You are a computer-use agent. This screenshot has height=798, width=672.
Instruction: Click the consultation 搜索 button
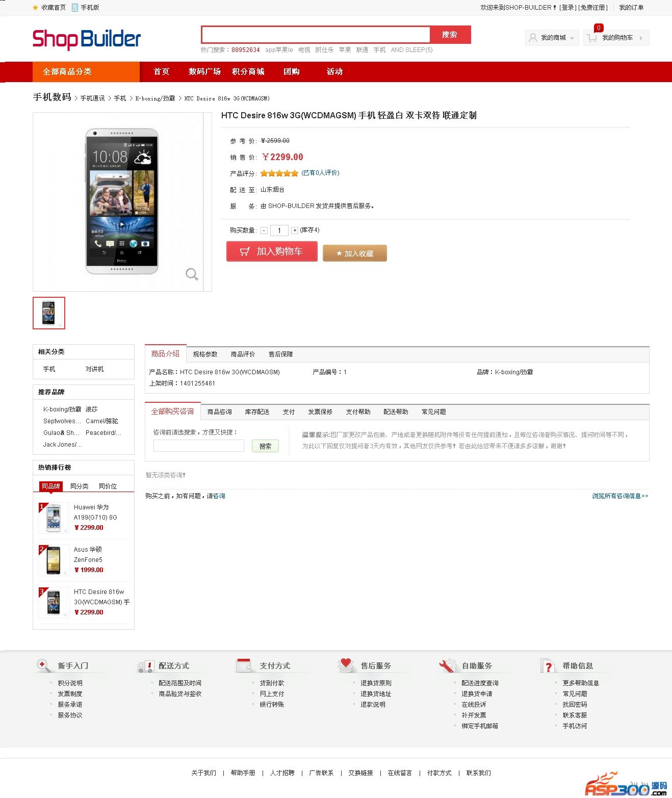(265, 446)
